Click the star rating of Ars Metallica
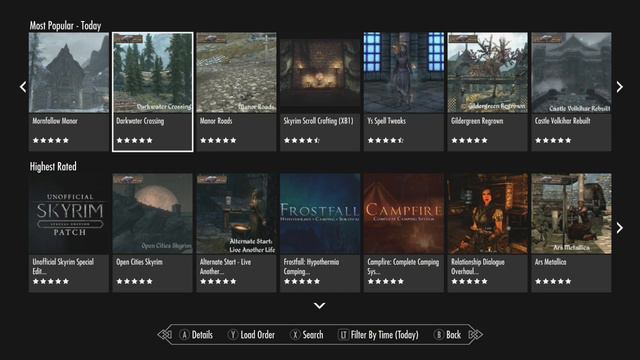Image resolution: width=640 pixels, height=360 pixels. click(x=553, y=281)
